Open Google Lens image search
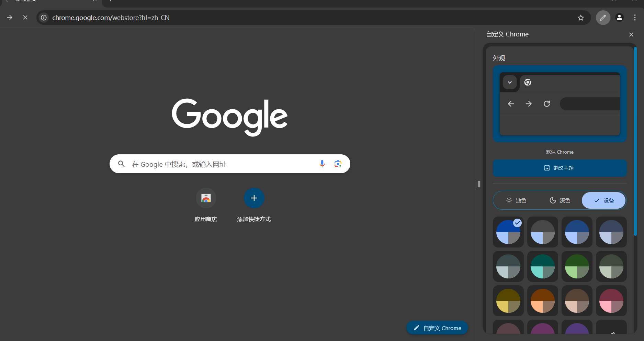Screen dimensions: 644x341 point(338,164)
